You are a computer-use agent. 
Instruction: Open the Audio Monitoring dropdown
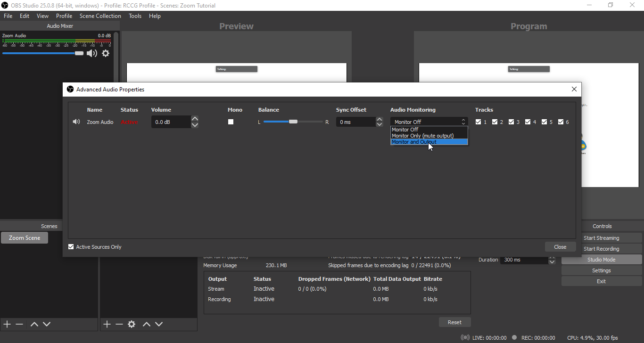point(429,122)
